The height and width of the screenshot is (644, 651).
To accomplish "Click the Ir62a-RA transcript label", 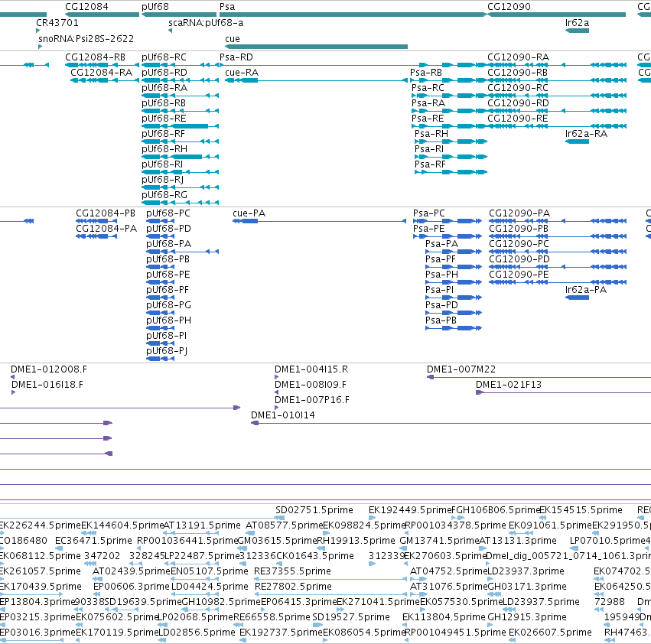I will click(586, 134).
